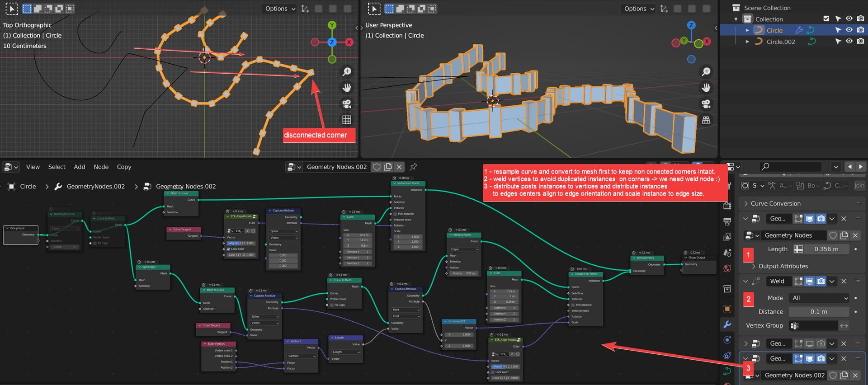Viewport: 868px width, 385px height.
Task: Click pan hand icon in User Perspective viewport
Action: [x=706, y=88]
